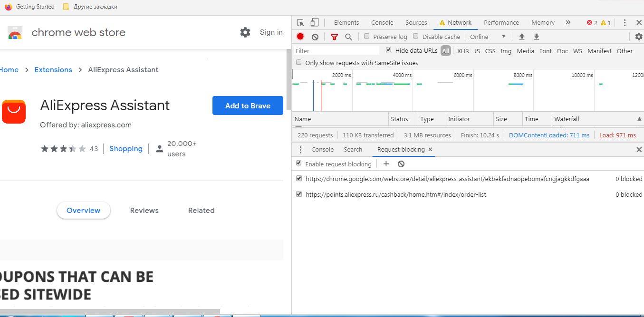Viewport: 644px width, 317px height.
Task: Toggle Enable request blocking checkbox
Action: click(x=298, y=163)
